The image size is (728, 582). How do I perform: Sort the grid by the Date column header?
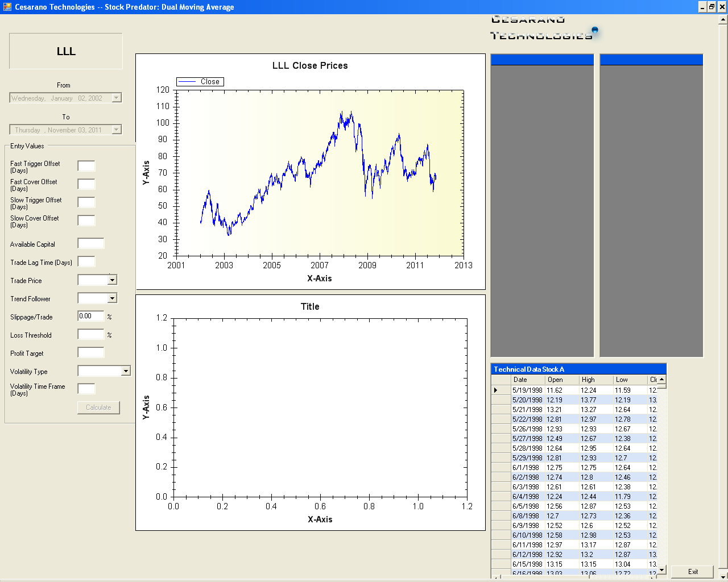click(x=528, y=380)
